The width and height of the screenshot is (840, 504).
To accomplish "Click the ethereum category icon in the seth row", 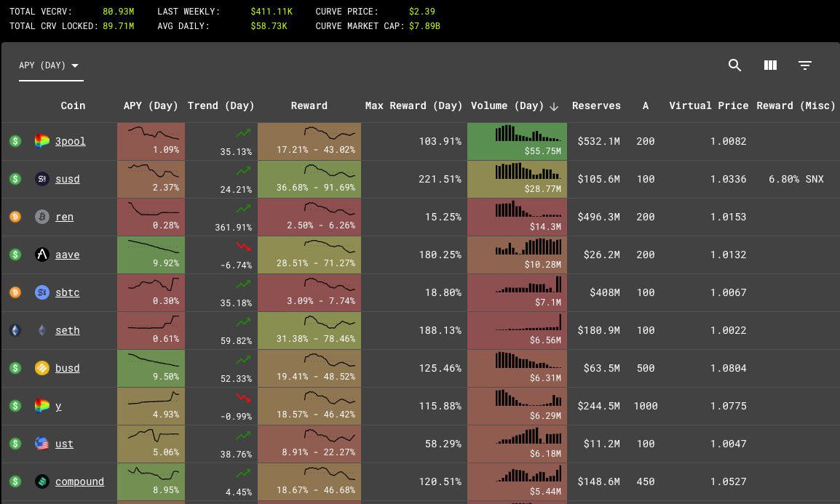I will coord(15,331).
